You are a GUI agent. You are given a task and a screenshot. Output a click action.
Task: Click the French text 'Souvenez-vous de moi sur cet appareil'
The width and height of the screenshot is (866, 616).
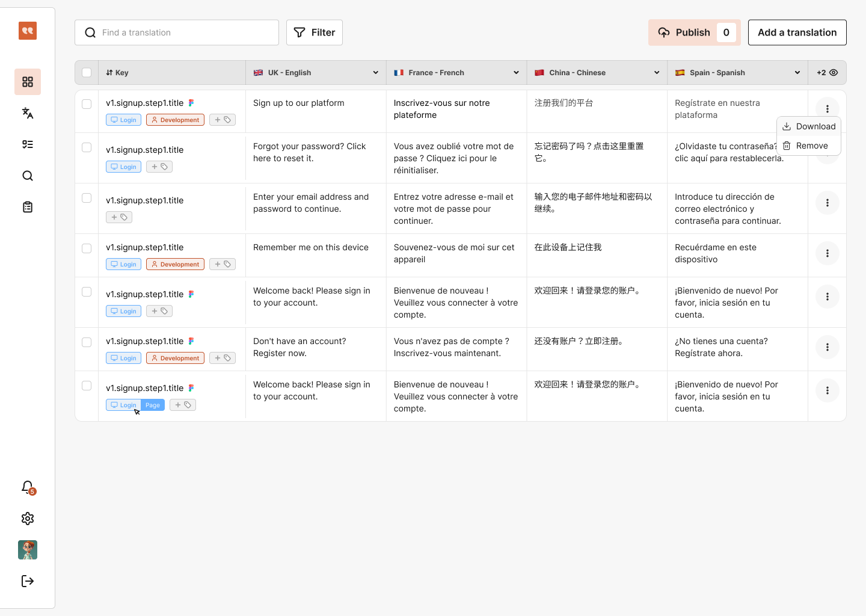[x=454, y=253]
